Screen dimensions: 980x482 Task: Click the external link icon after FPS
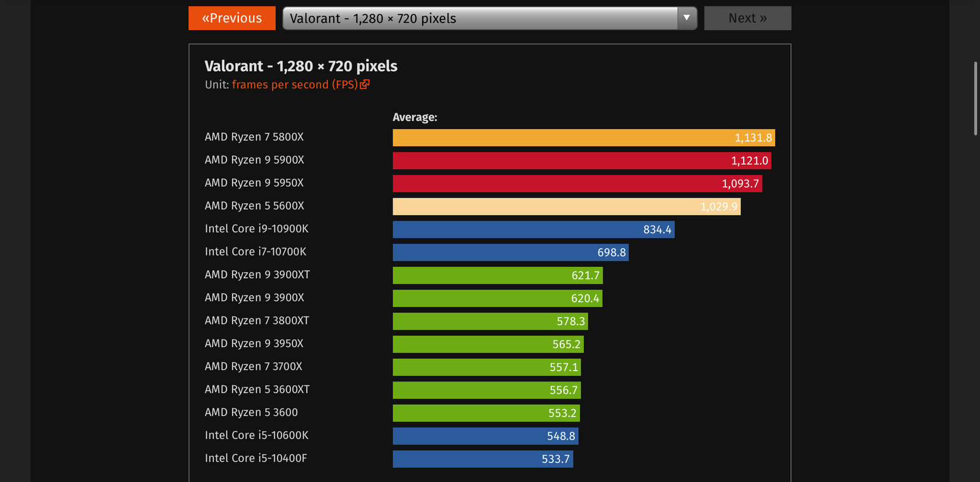pyautogui.click(x=364, y=85)
